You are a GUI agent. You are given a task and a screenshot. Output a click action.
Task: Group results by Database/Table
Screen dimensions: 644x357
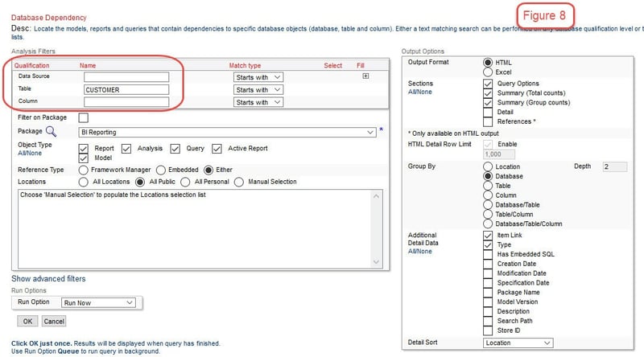[x=488, y=205]
